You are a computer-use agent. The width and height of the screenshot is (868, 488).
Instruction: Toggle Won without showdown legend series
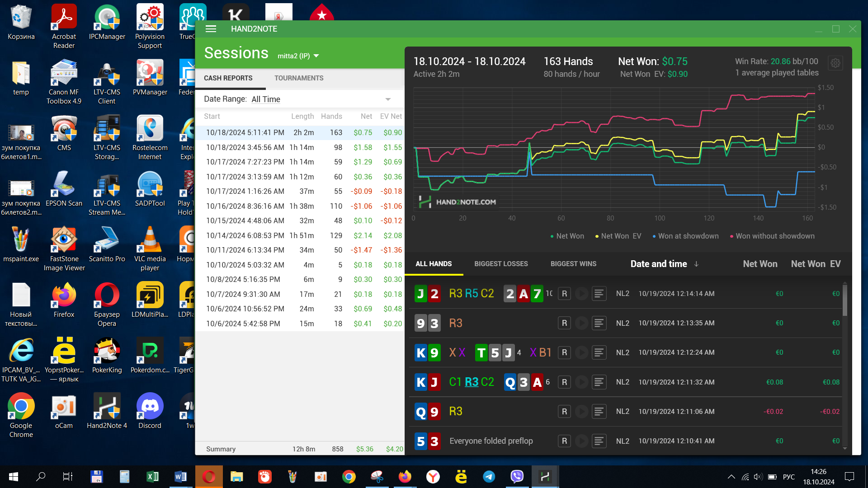(x=772, y=236)
